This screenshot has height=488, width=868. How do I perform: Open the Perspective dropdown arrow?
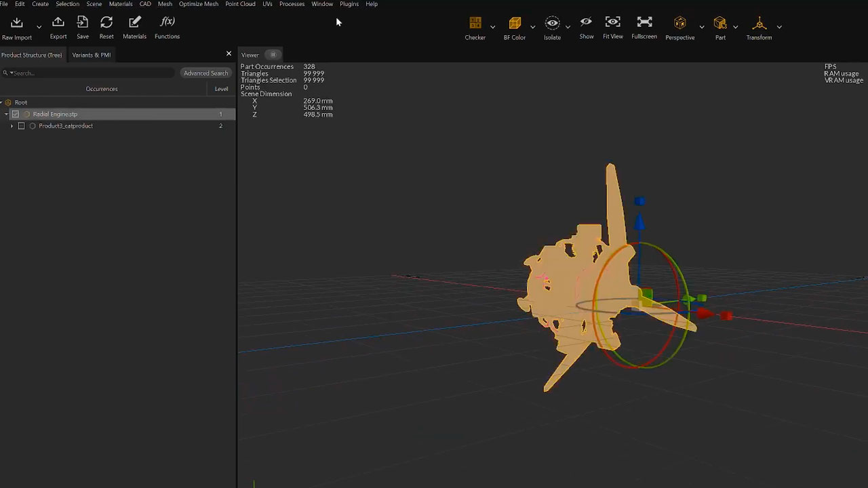click(x=701, y=27)
